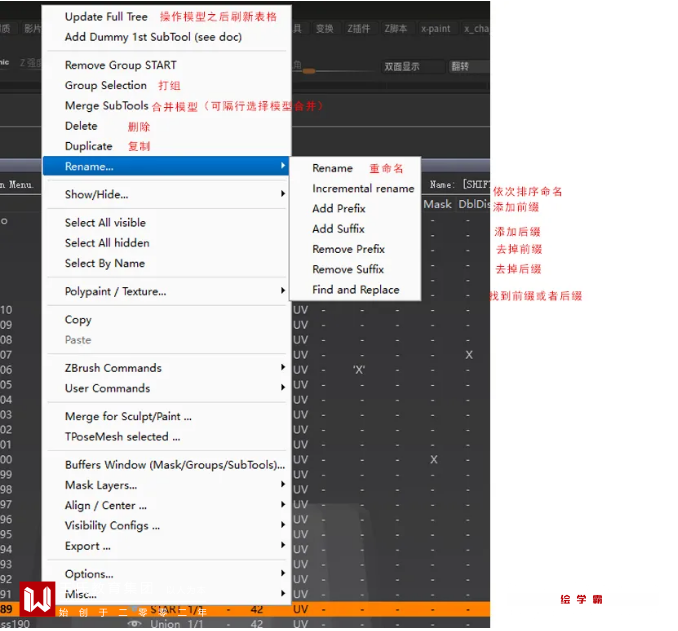Click the 翻转 button
The width and height of the screenshot is (678, 631).
468,67
